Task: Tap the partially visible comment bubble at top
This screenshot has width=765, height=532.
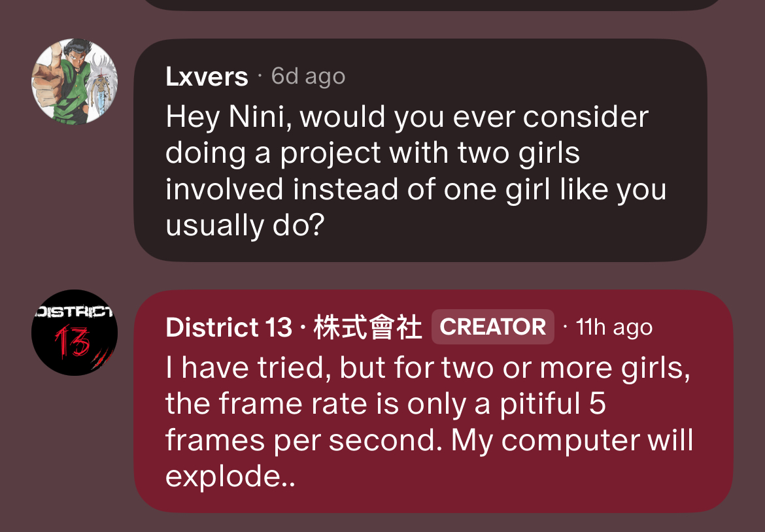Action: click(x=432, y=4)
